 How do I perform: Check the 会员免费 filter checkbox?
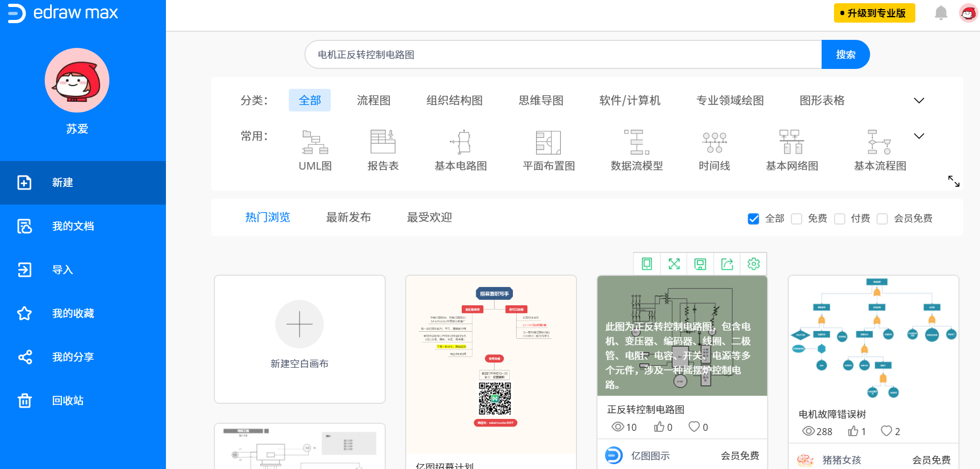(882, 219)
